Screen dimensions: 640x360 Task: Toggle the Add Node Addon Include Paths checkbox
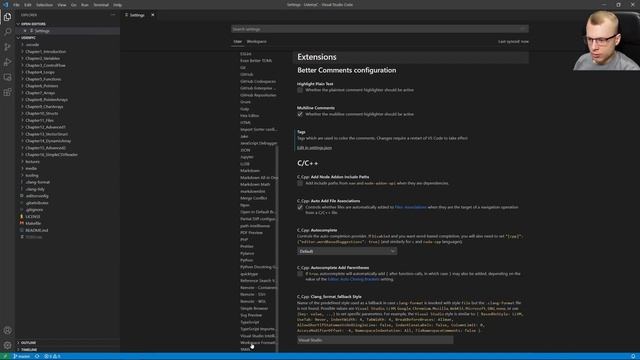(300, 183)
